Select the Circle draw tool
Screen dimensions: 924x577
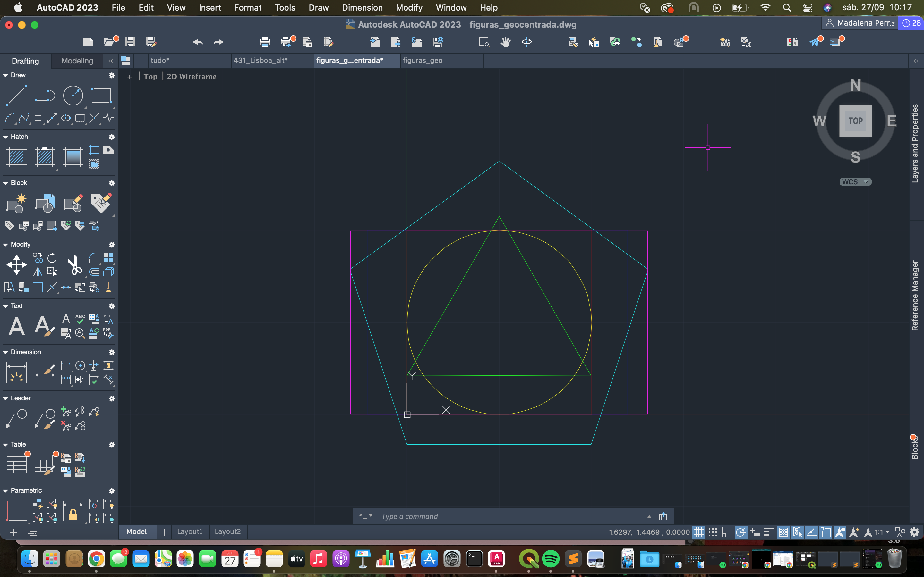pyautogui.click(x=73, y=96)
